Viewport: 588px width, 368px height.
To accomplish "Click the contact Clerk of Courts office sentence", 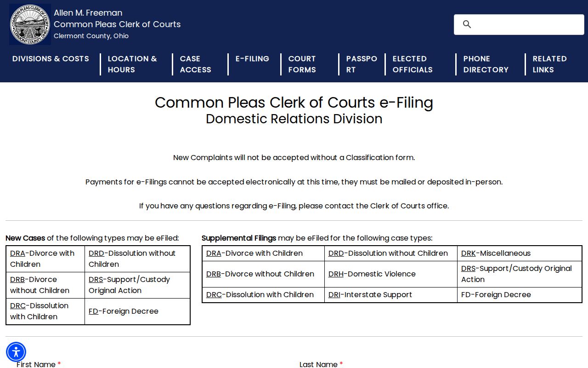I will pyautogui.click(x=294, y=206).
